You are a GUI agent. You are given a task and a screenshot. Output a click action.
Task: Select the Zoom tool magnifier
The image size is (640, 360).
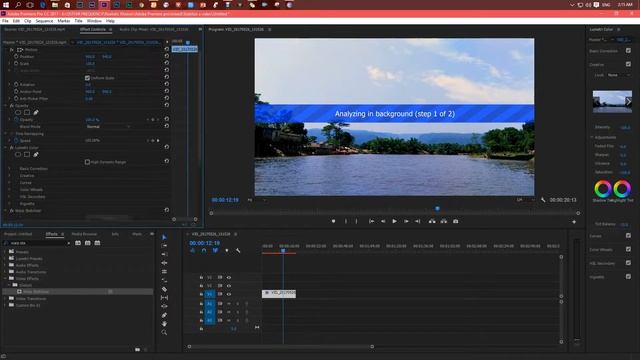[164, 332]
